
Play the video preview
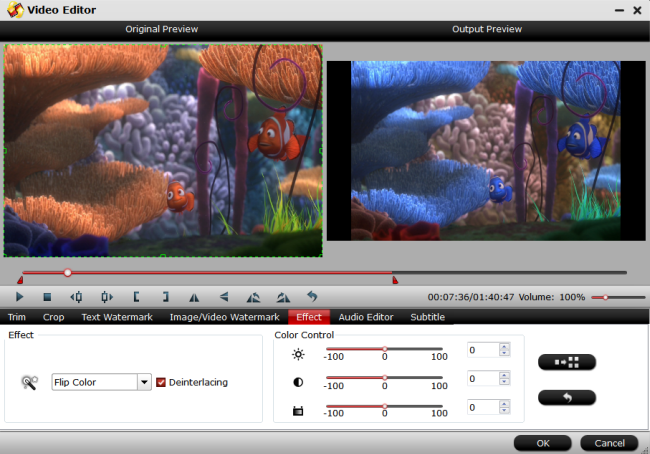click(19, 297)
